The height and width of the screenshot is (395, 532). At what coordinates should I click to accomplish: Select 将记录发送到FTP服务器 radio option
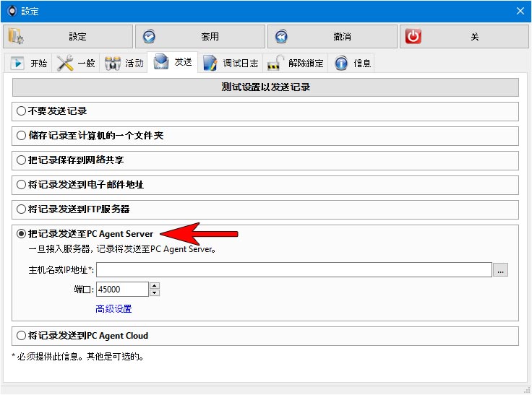click(x=22, y=209)
